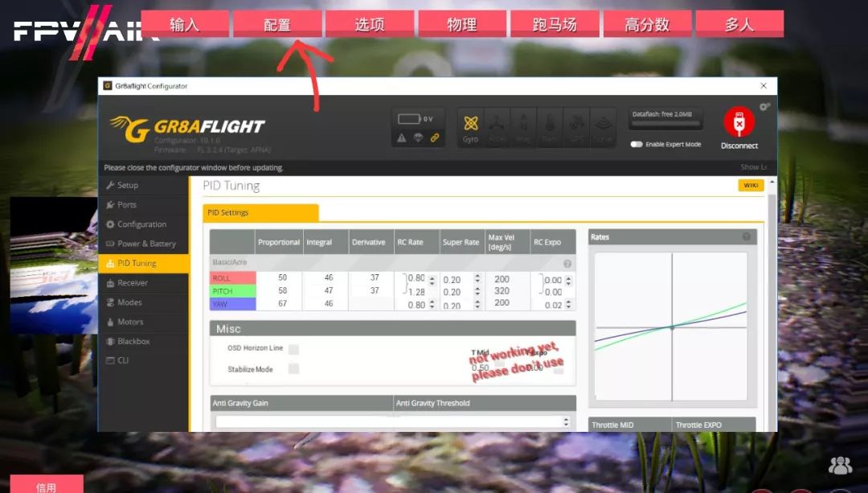Image resolution: width=868 pixels, height=493 pixels.
Task: Click the yellow link status icon
Action: coord(435,138)
